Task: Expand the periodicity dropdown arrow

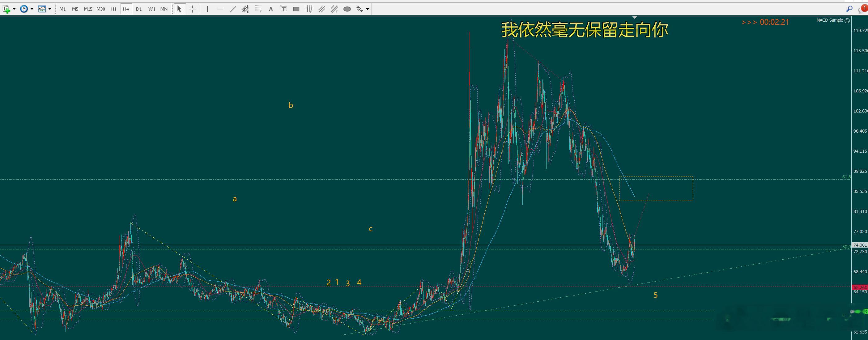Action: tap(32, 9)
